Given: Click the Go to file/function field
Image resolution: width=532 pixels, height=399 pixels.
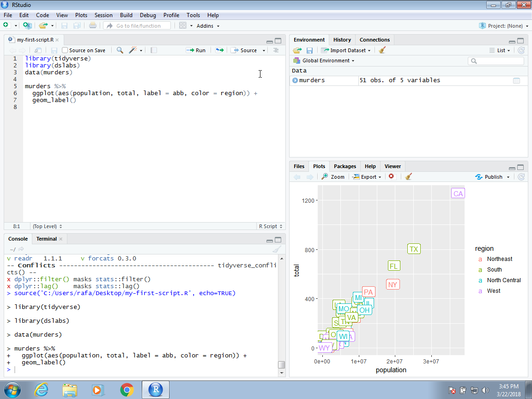Looking at the screenshot, I should click(x=137, y=26).
